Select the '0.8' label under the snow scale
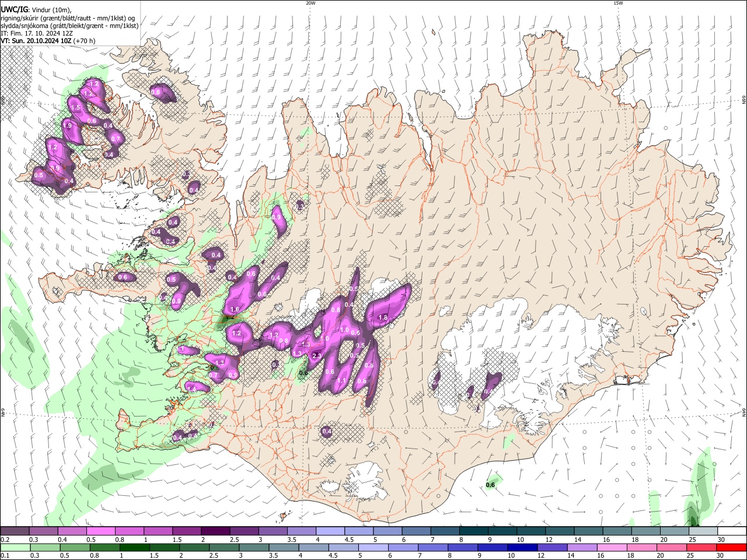747x560 pixels. pyautogui.click(x=120, y=540)
